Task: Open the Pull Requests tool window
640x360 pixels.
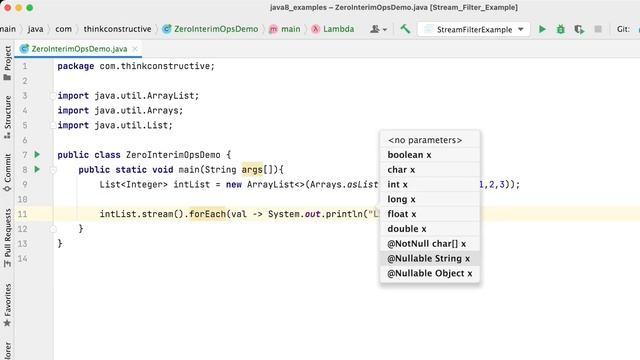Action: tap(7, 238)
